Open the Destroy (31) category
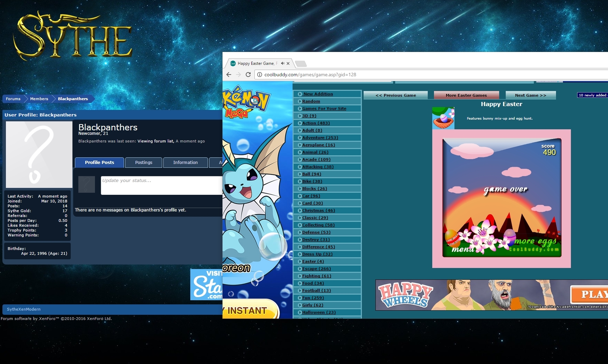Viewport: 608px width, 364px height. coord(316,240)
